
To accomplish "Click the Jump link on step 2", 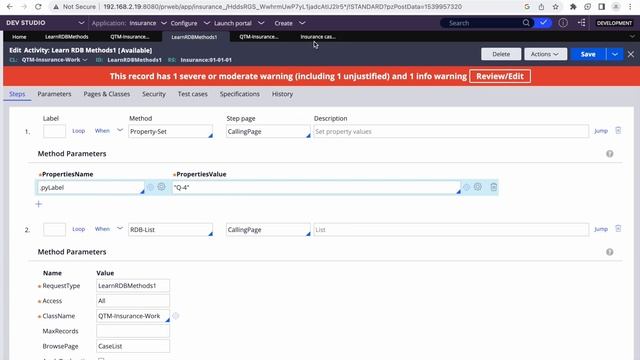I will pos(601,229).
